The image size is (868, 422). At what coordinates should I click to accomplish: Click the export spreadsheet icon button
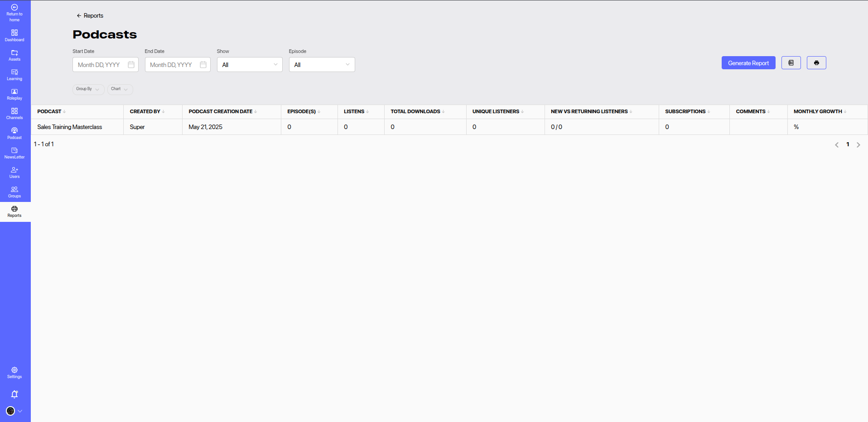coord(791,63)
